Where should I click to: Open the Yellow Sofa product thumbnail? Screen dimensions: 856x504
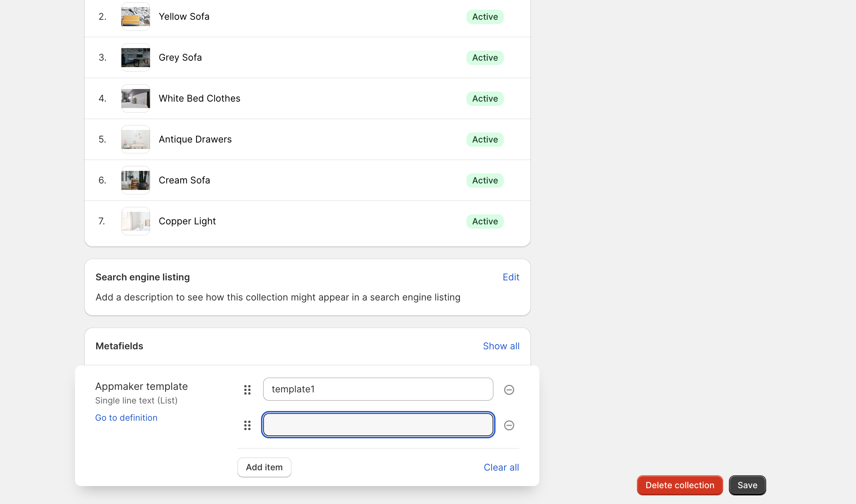click(135, 17)
